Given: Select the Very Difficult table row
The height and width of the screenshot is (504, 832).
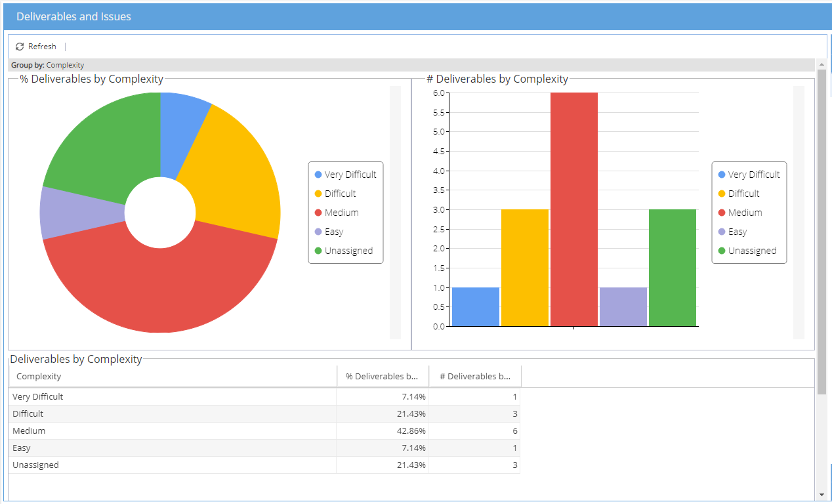Looking at the screenshot, I should tap(264, 397).
